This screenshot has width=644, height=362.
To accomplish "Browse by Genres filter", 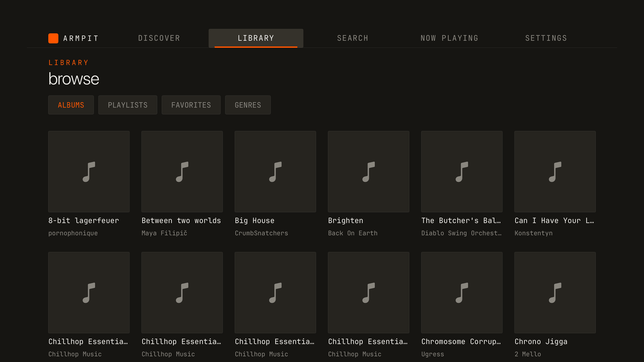I will pyautogui.click(x=248, y=105).
